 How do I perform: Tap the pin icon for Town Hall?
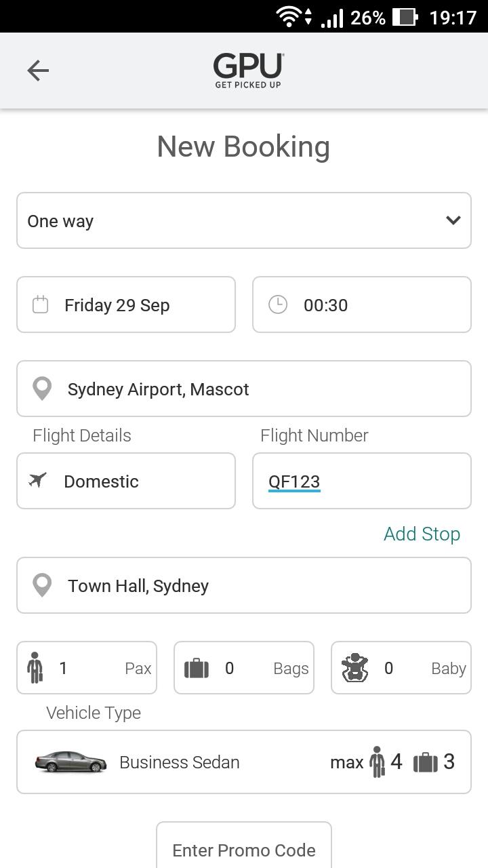coord(42,586)
